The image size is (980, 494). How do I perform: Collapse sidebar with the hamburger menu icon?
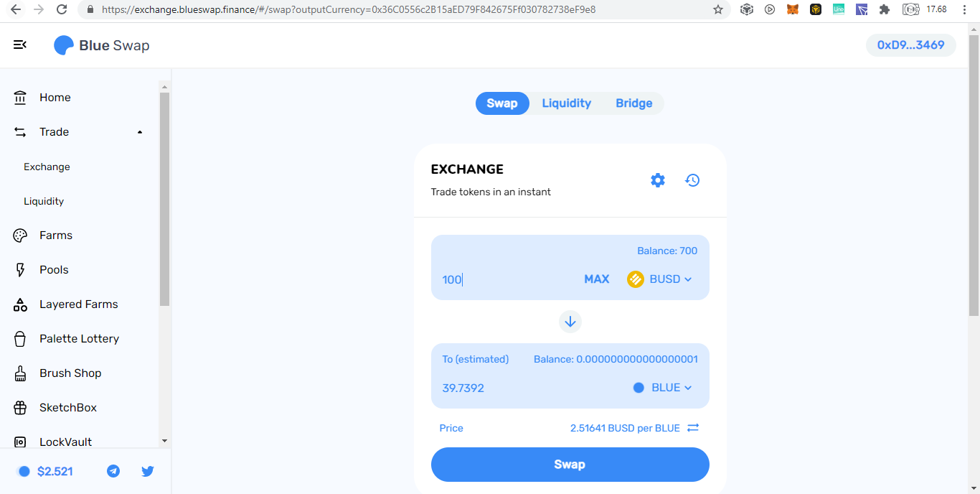(20, 45)
